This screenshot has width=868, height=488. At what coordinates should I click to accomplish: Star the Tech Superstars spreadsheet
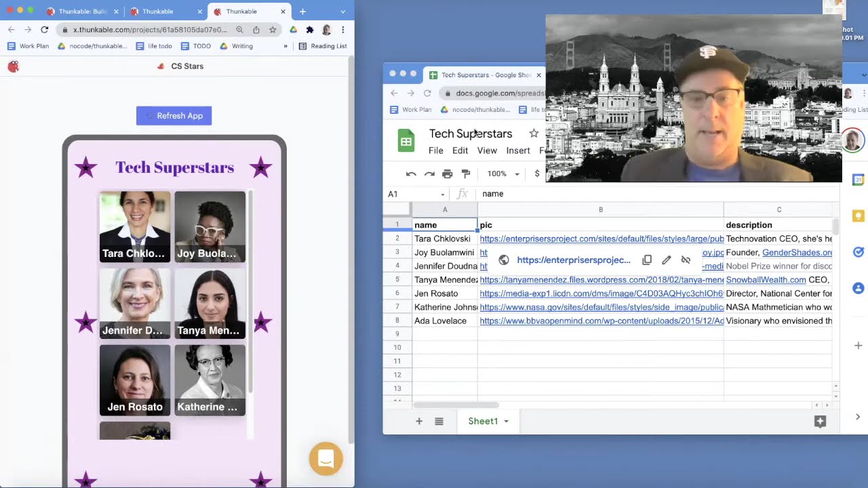(x=534, y=134)
